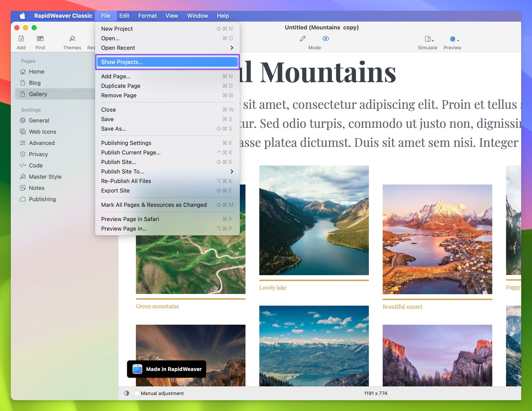
Task: Open Web Icons in sidebar
Action: tap(42, 132)
